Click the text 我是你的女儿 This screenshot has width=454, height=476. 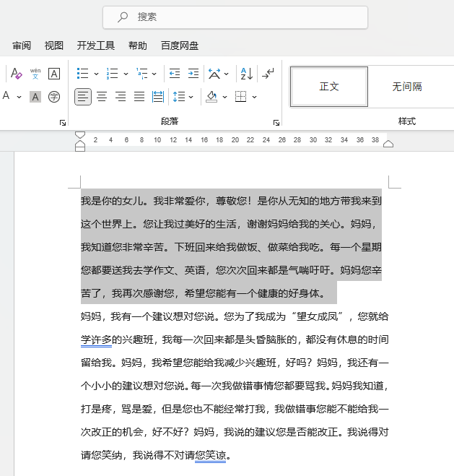pyautogui.click(x=112, y=201)
